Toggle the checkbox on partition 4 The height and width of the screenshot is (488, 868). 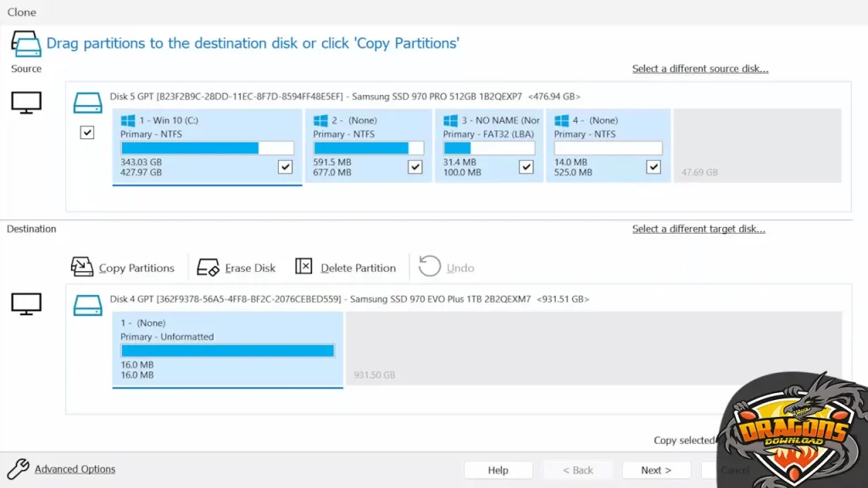pyautogui.click(x=653, y=167)
